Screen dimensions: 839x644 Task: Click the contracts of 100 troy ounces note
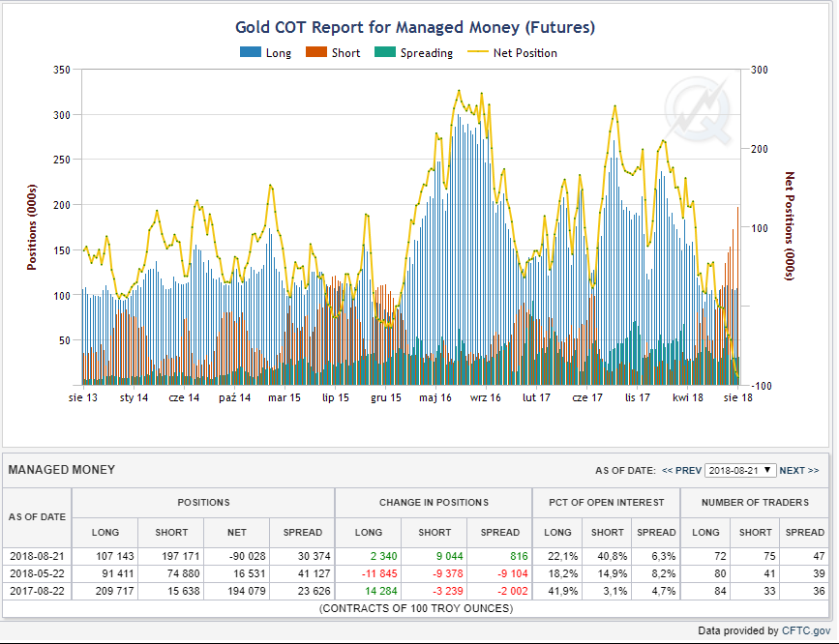point(416,608)
